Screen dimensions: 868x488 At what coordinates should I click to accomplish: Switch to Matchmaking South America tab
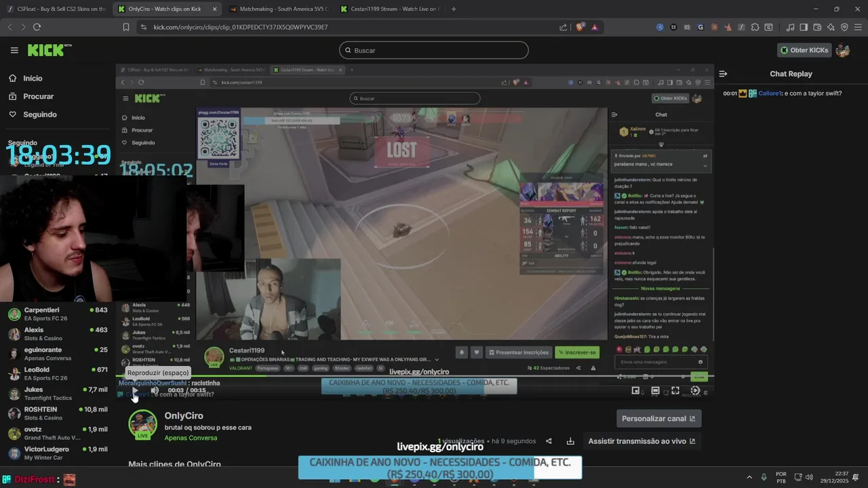[278, 9]
